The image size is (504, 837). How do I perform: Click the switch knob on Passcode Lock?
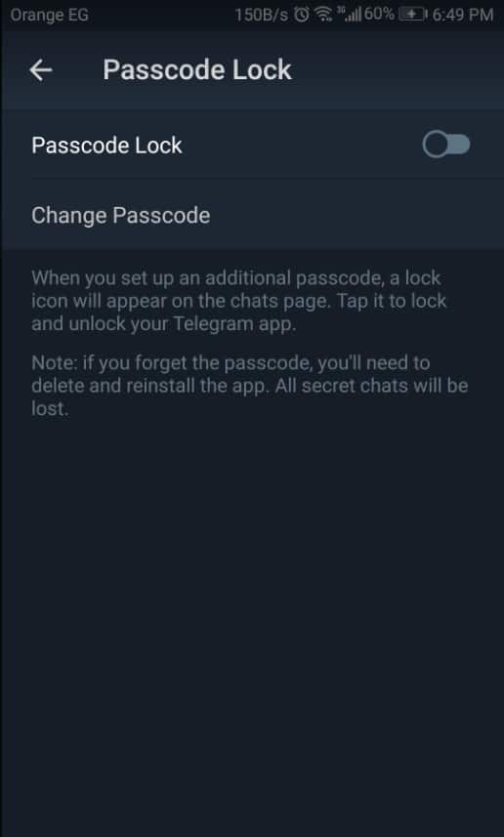tap(436, 146)
